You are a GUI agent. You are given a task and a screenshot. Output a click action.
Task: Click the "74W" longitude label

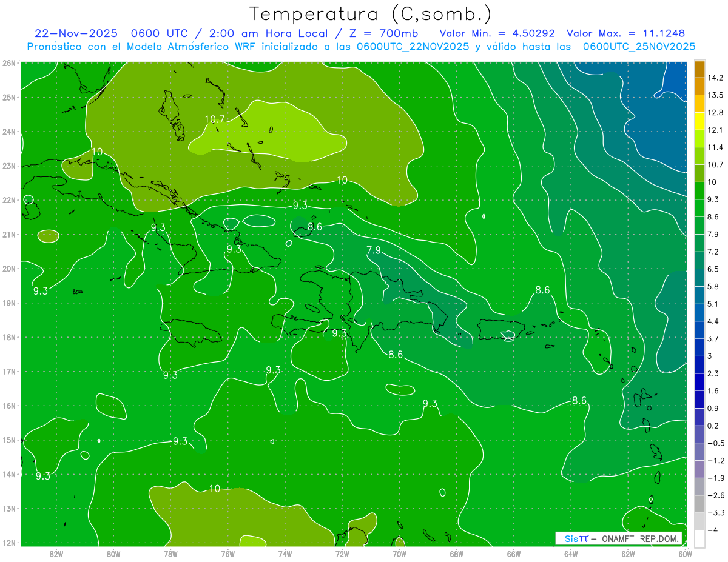(x=285, y=554)
